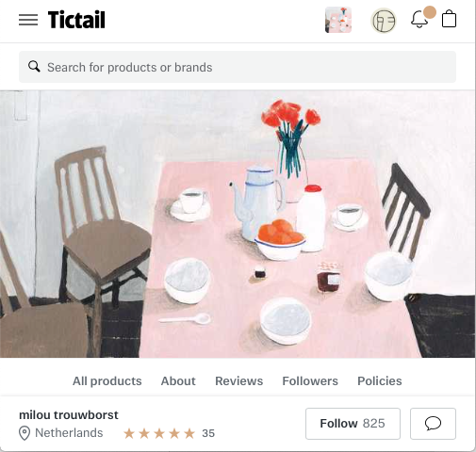
Task: Click the search magnifier icon
Action: [34, 67]
